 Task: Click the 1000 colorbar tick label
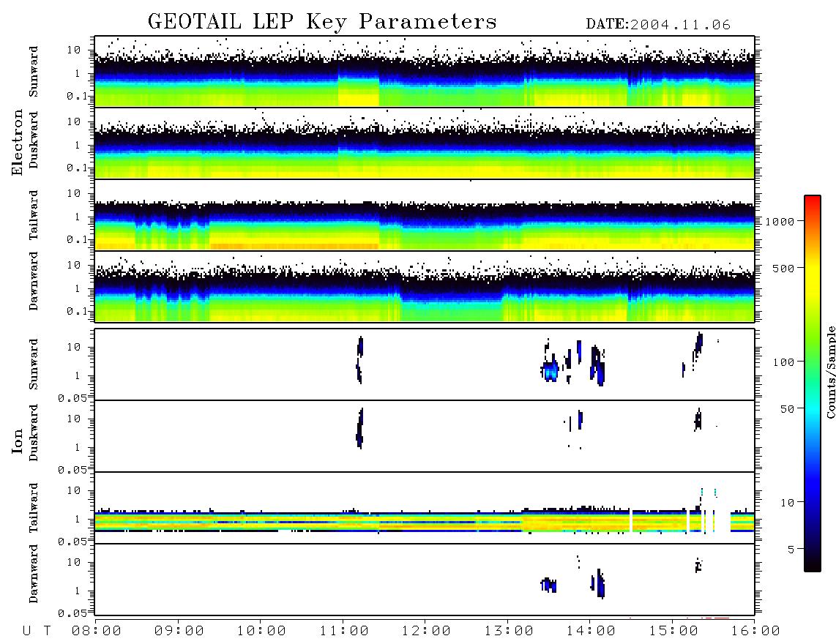click(780, 222)
